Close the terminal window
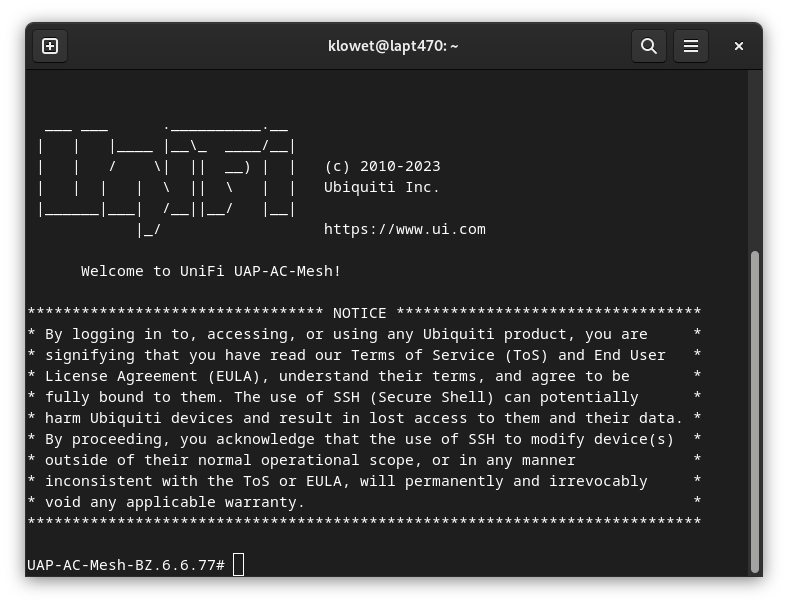 tap(739, 46)
